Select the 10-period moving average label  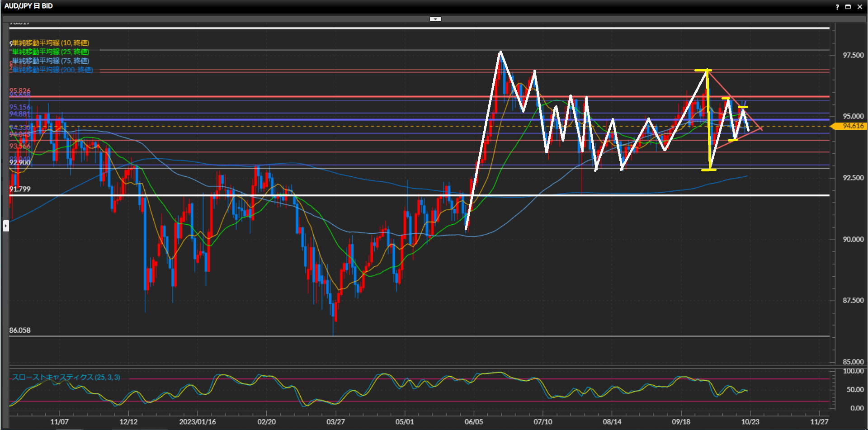tap(50, 43)
